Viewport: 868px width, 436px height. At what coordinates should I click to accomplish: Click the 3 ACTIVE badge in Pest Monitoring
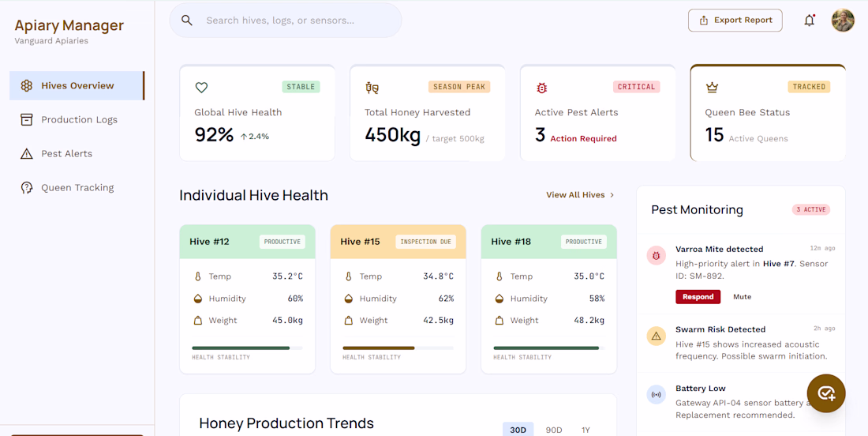pos(811,209)
